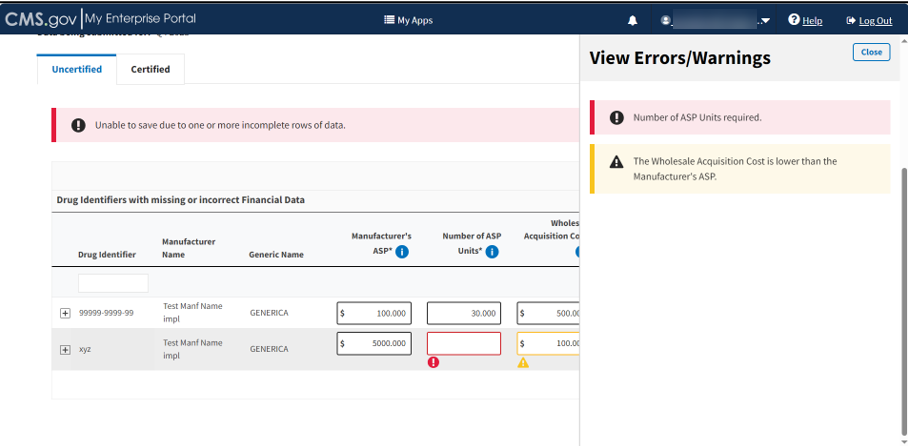This screenshot has height=446, width=908.
Task: Click the Drug Identifier filter box
Action: [x=113, y=283]
